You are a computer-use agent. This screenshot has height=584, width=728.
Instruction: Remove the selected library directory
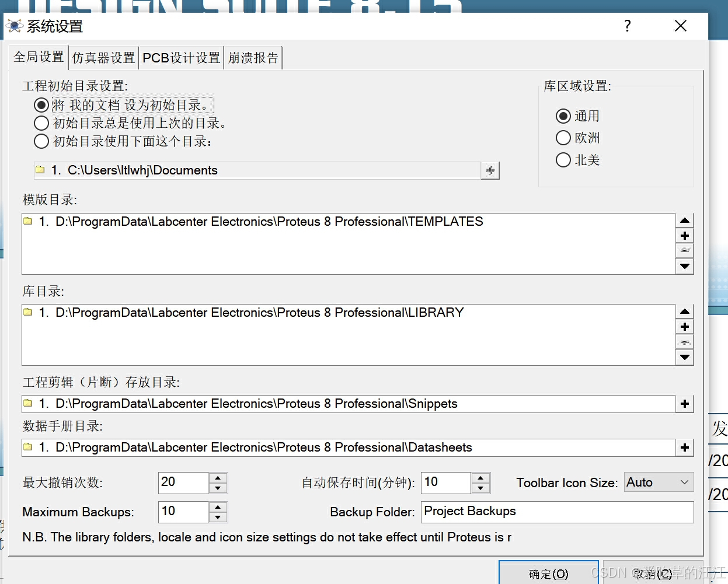(x=685, y=342)
